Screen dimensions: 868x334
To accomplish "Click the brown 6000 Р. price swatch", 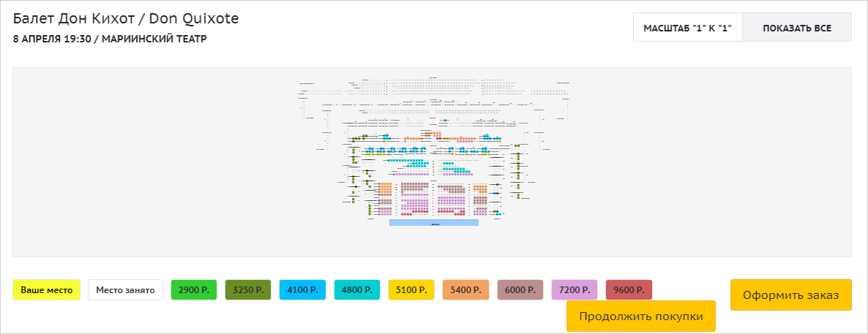I will click(x=520, y=290).
